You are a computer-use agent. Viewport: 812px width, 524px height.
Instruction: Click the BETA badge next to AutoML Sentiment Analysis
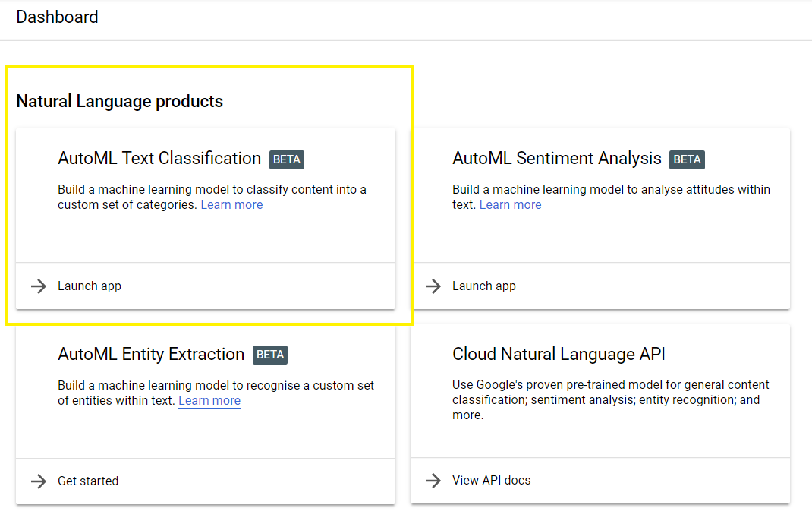pos(687,159)
